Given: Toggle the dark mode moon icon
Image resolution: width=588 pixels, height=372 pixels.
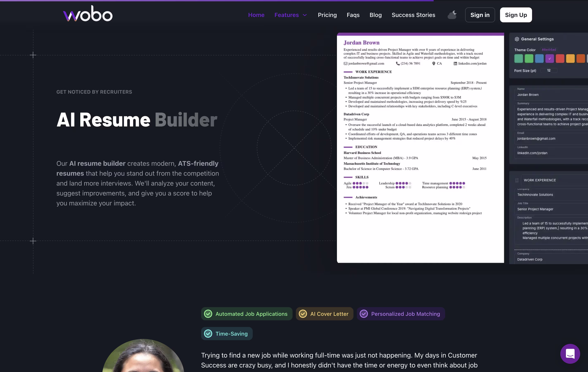Looking at the screenshot, I should pos(452,15).
